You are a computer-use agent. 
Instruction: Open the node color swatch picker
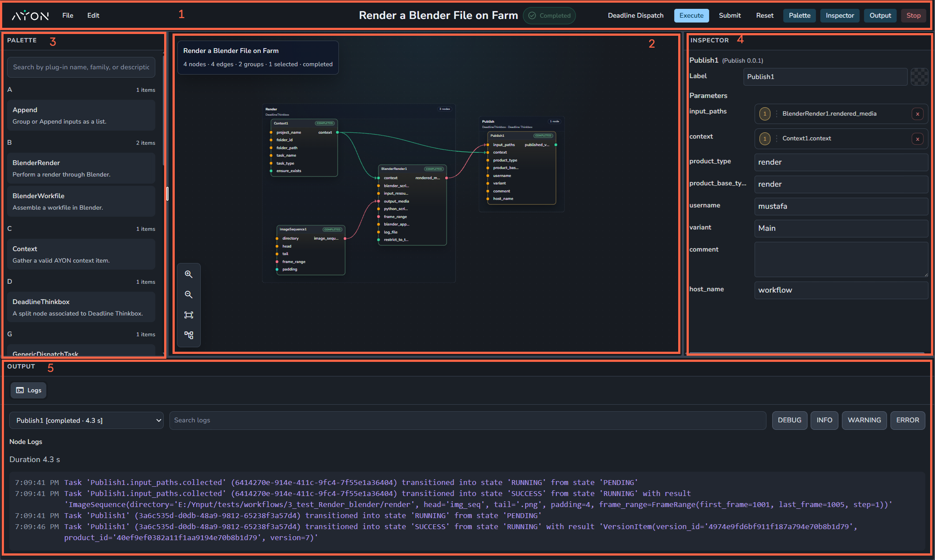(x=920, y=77)
